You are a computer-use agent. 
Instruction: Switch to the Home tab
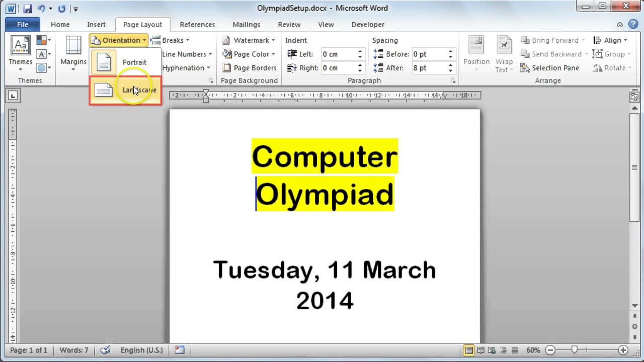click(60, 24)
